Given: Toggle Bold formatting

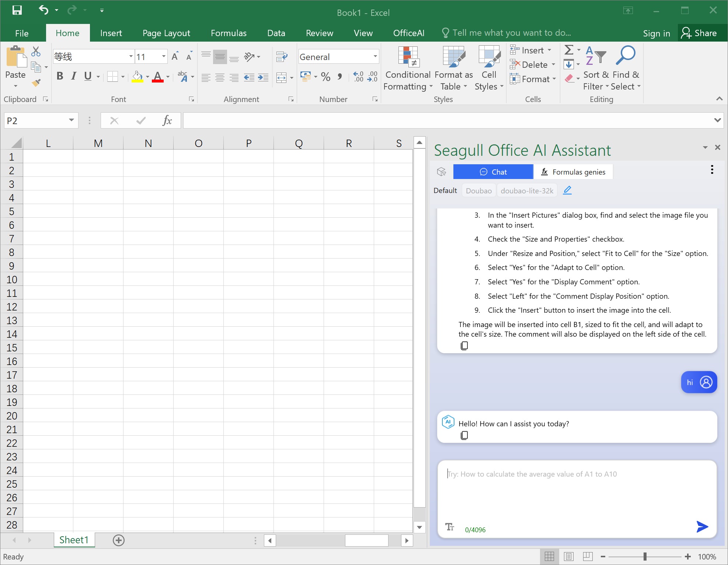Looking at the screenshot, I should pyautogui.click(x=60, y=76).
